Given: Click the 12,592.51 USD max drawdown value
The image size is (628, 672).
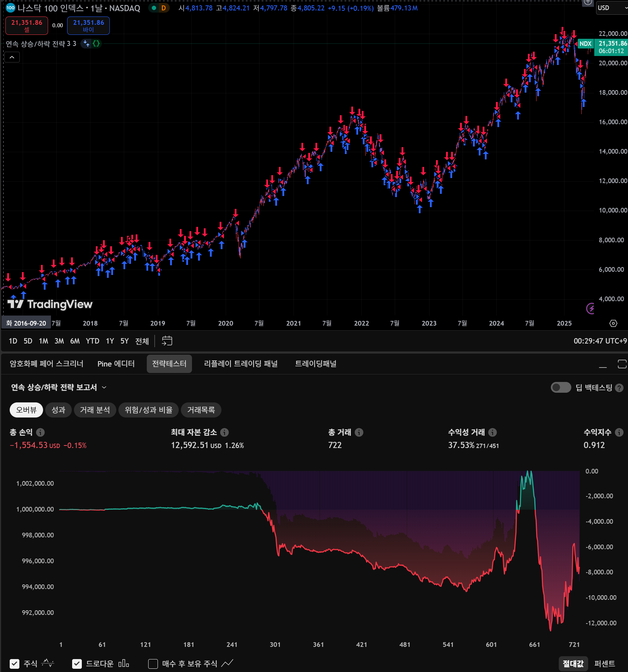Looking at the screenshot, I should [x=196, y=445].
